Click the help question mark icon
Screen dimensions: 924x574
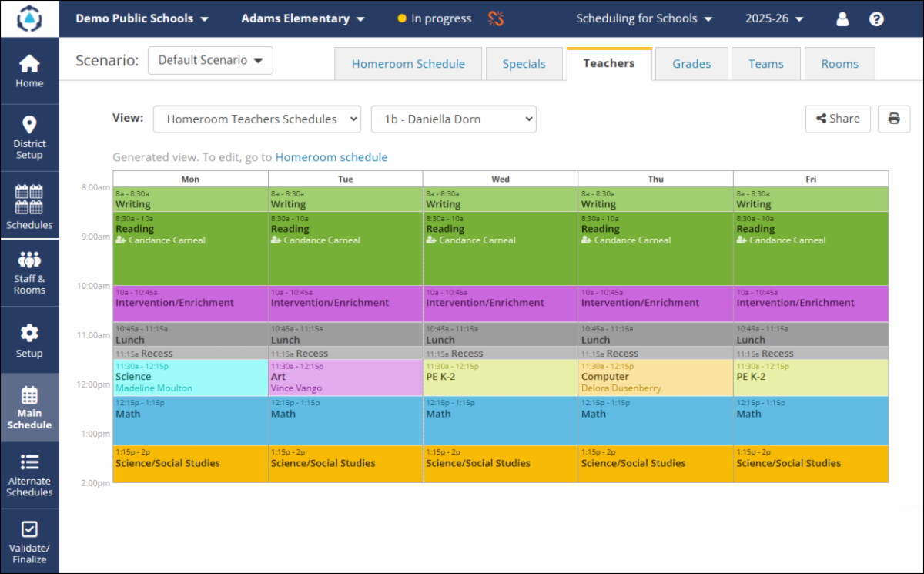click(876, 19)
